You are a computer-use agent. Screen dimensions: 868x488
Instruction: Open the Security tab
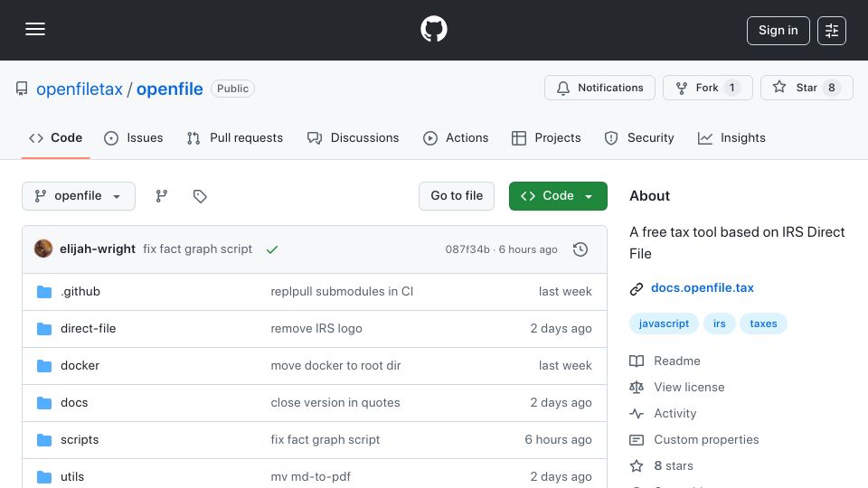click(639, 137)
